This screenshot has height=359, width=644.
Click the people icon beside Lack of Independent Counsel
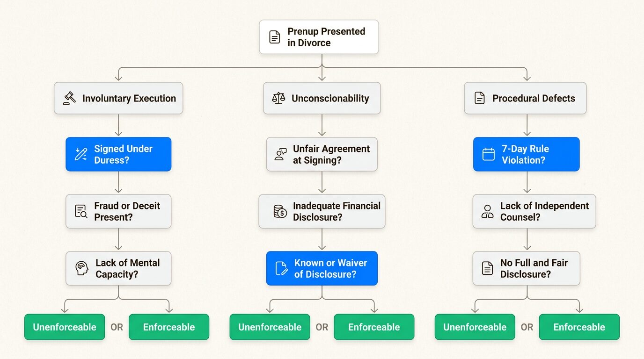(x=487, y=211)
